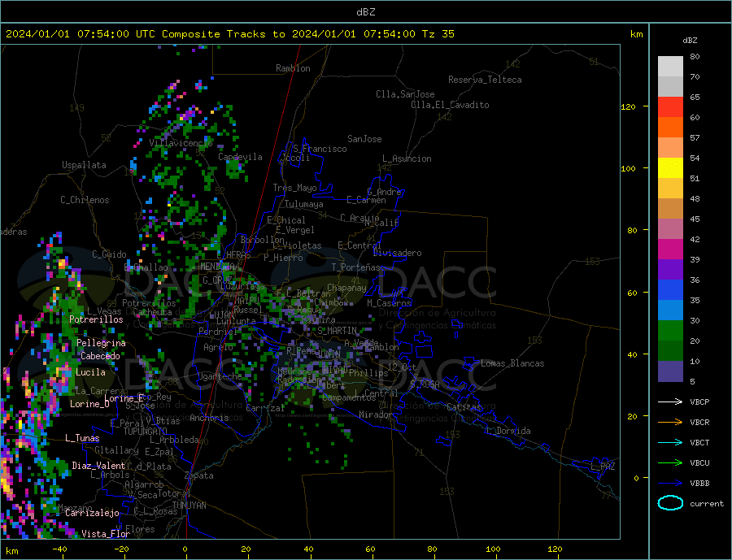732x560 pixels.
Task: Click the Ramblon place label
Action: (293, 68)
